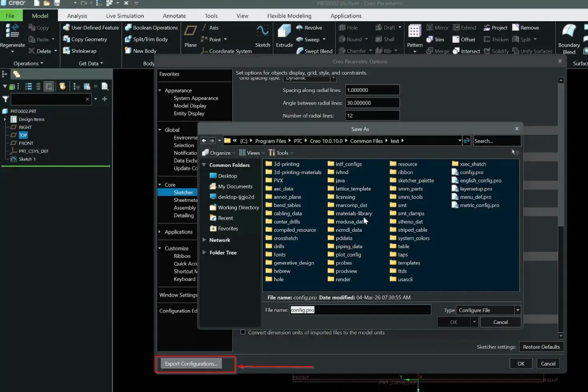This screenshot has height=392, width=588.
Task: Select the Revolve tool
Action: [309, 28]
